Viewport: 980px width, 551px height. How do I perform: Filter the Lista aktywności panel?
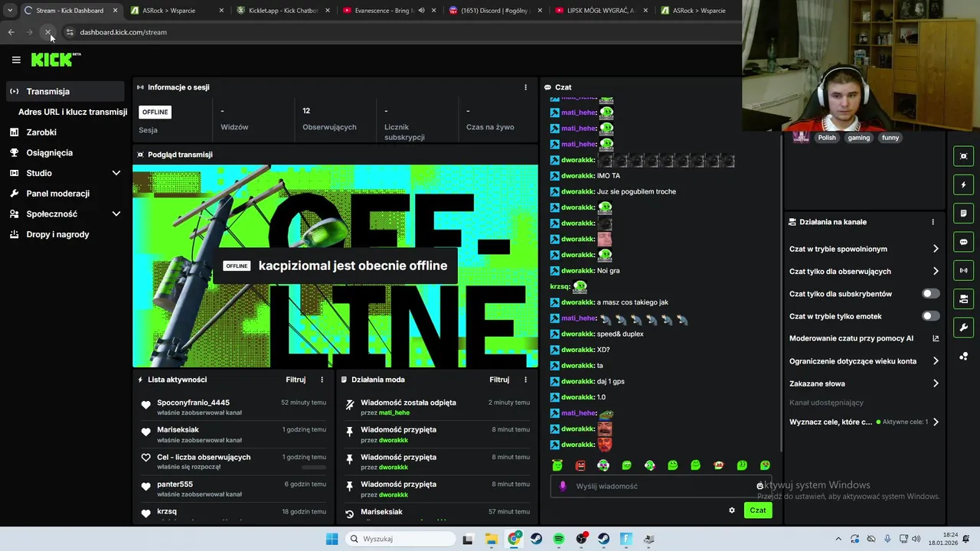[x=296, y=380]
